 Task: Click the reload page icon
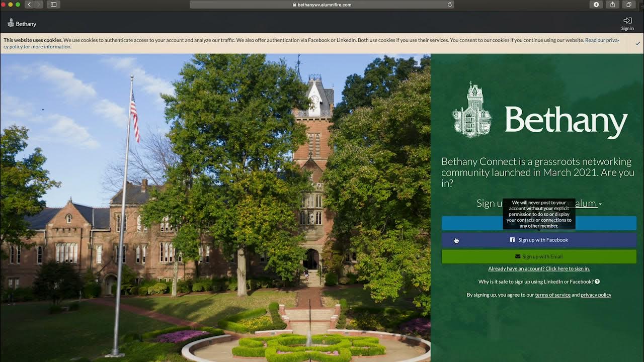(449, 5)
